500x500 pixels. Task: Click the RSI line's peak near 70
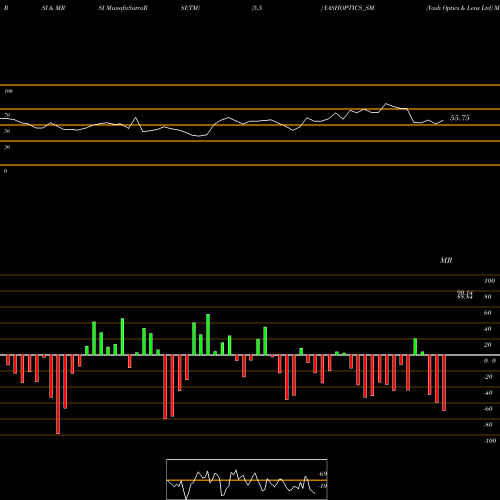tap(386, 104)
